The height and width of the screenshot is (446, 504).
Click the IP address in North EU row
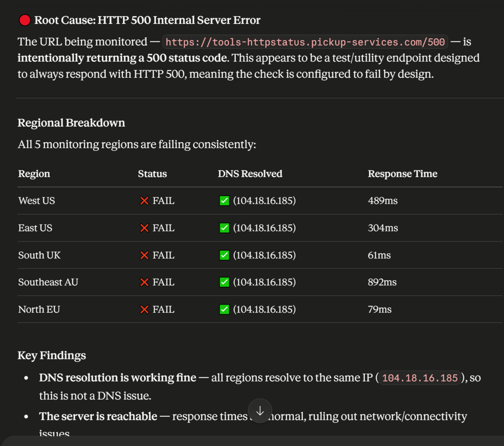point(264,309)
